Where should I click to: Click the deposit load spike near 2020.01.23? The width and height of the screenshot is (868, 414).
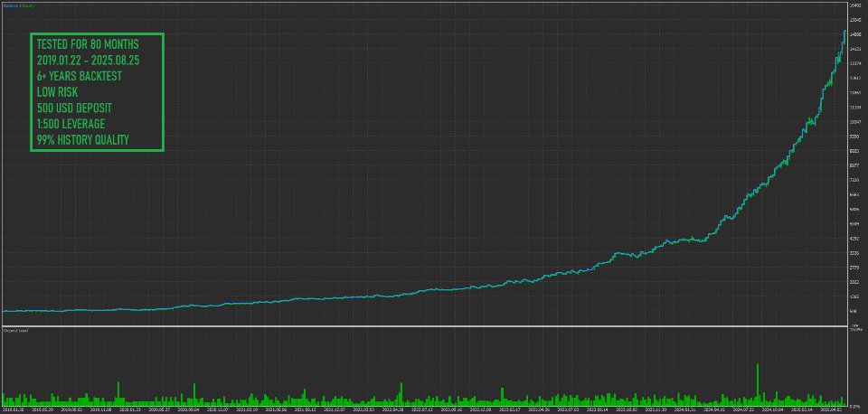point(118,392)
